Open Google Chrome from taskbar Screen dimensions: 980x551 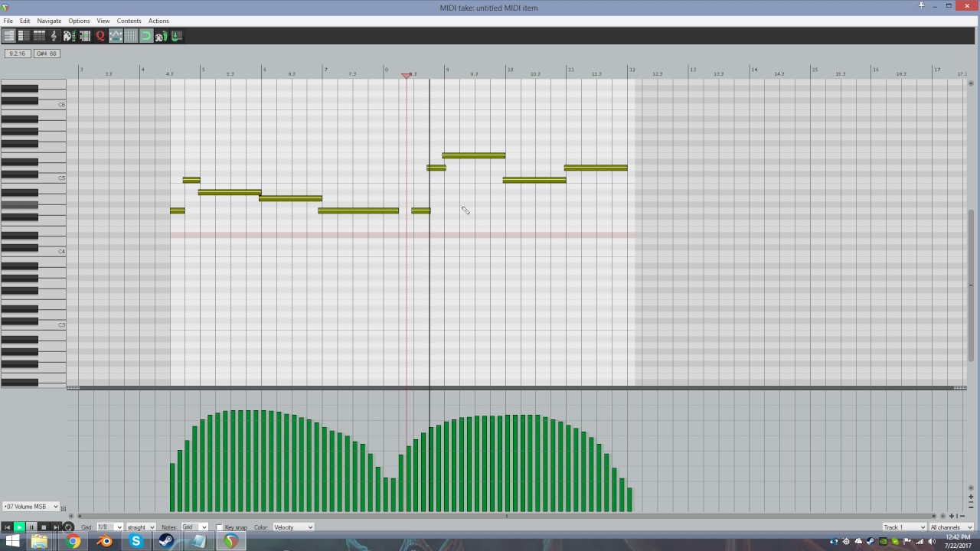[x=73, y=541]
